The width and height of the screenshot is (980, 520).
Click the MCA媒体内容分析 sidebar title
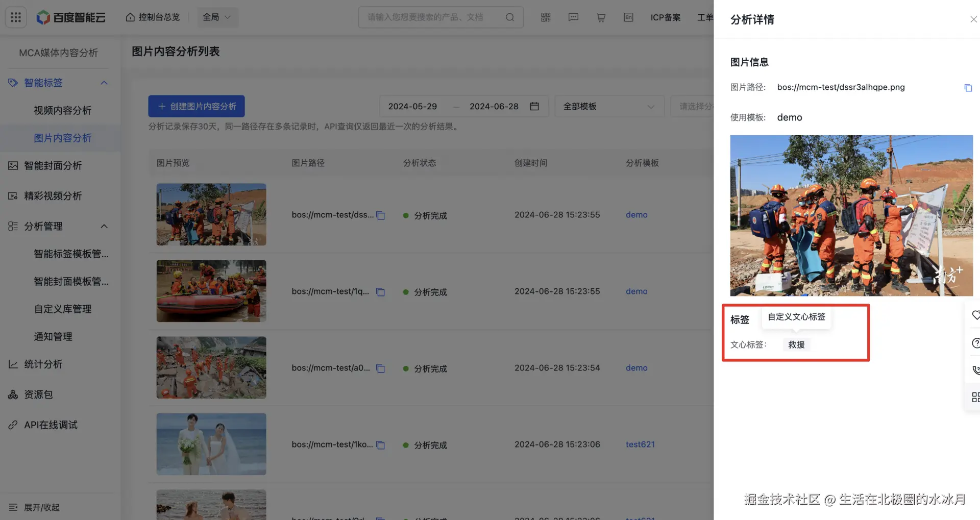pos(58,53)
